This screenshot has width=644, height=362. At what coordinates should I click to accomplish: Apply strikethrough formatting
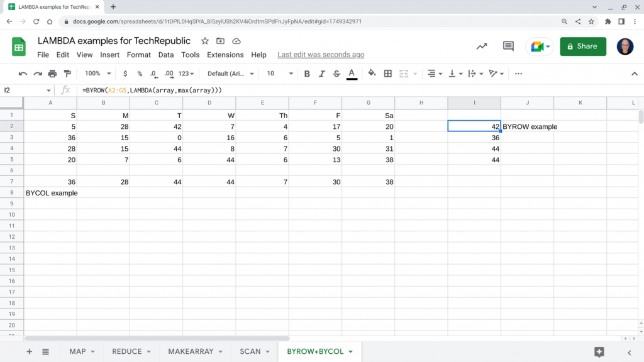(336, 74)
